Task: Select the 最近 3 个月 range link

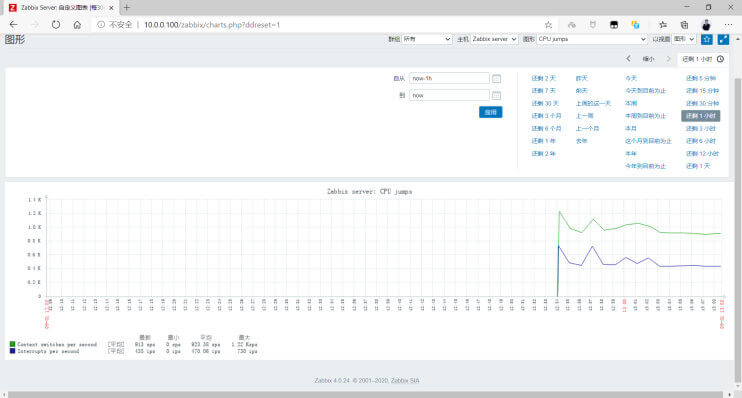Action: click(546, 115)
